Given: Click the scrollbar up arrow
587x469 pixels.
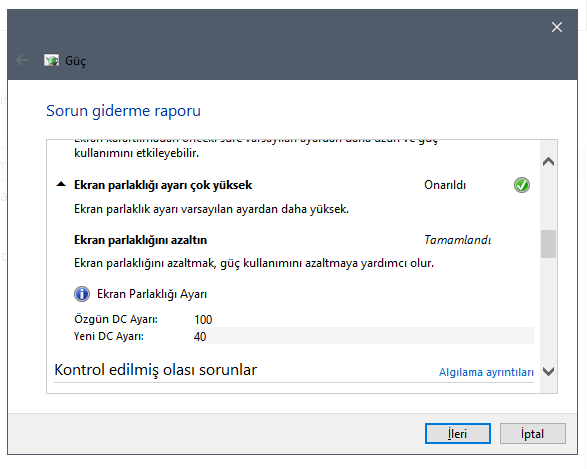Looking at the screenshot, I should click(x=548, y=162).
